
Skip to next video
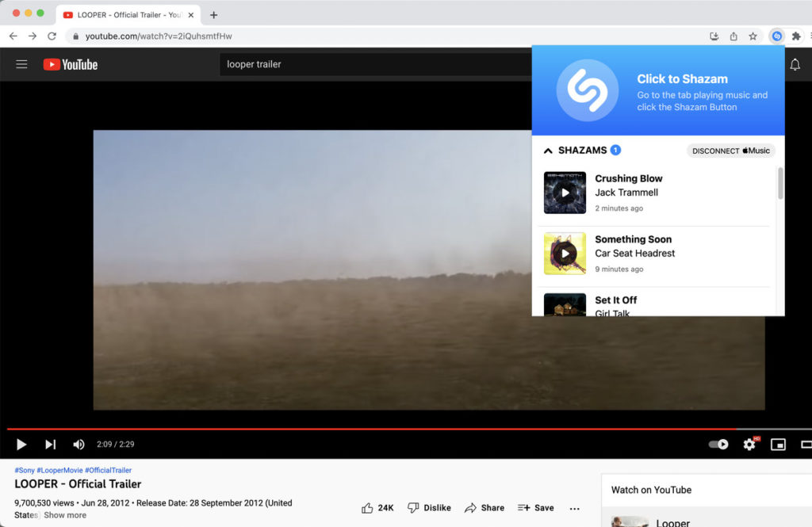pos(50,444)
